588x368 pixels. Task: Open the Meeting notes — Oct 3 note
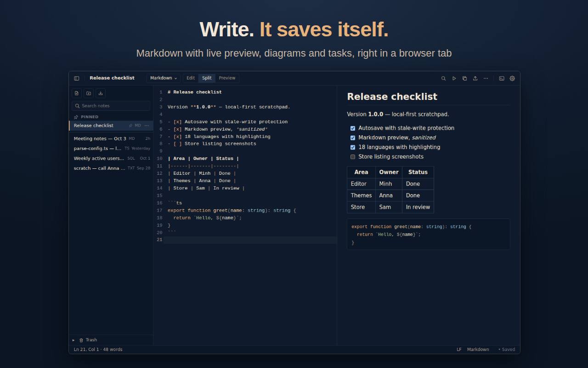click(x=111, y=138)
